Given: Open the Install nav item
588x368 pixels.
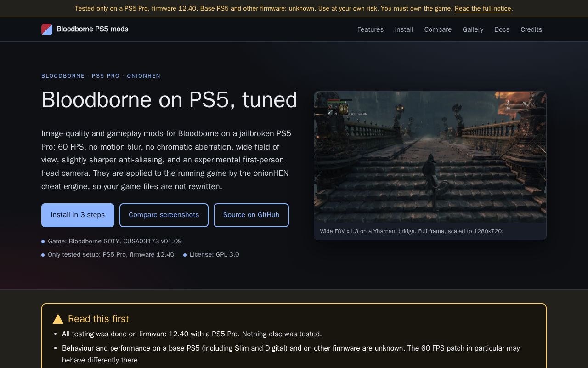Looking at the screenshot, I should [404, 29].
